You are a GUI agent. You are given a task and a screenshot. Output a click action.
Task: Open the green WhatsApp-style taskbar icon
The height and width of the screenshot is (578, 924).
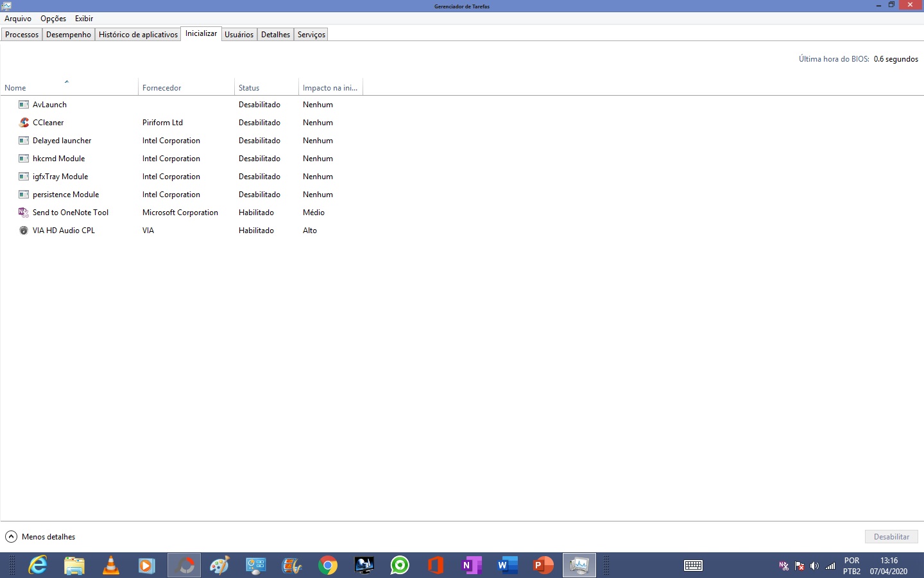pos(400,565)
